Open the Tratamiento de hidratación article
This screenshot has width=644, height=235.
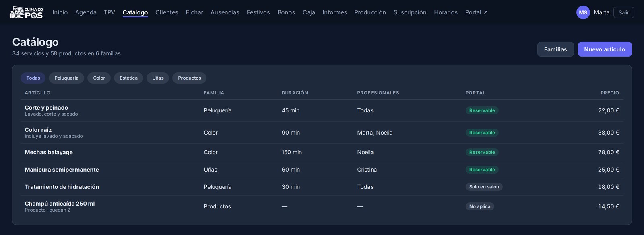pos(62,187)
